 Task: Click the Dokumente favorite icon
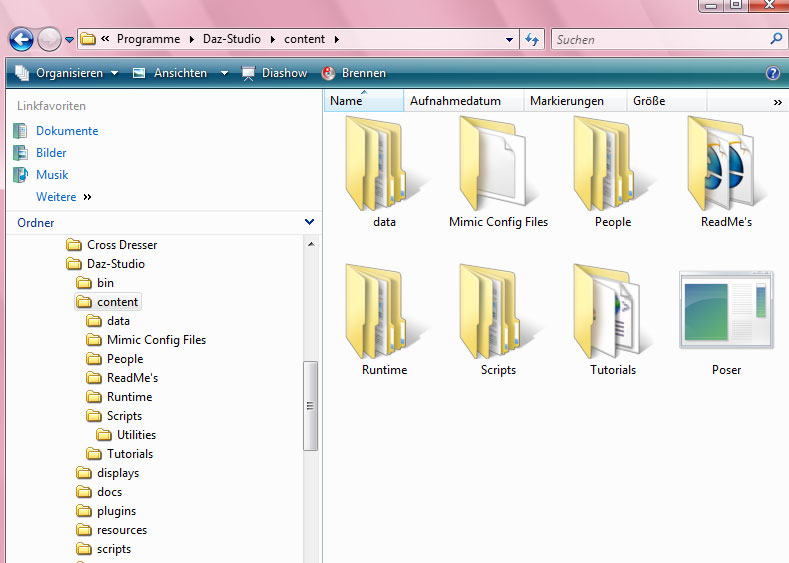20,131
